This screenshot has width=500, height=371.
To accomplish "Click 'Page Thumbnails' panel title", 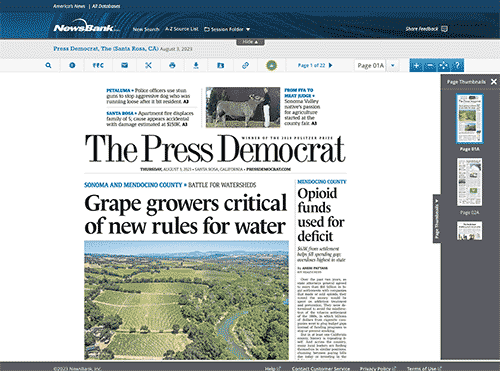I will point(466,82).
